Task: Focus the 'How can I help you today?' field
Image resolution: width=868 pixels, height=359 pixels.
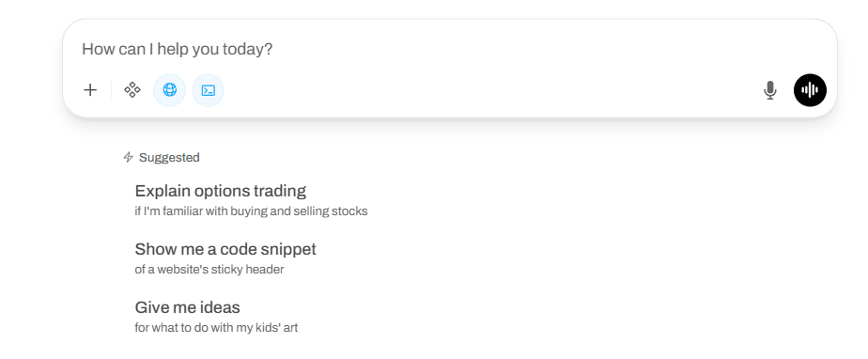Action: 449,49
